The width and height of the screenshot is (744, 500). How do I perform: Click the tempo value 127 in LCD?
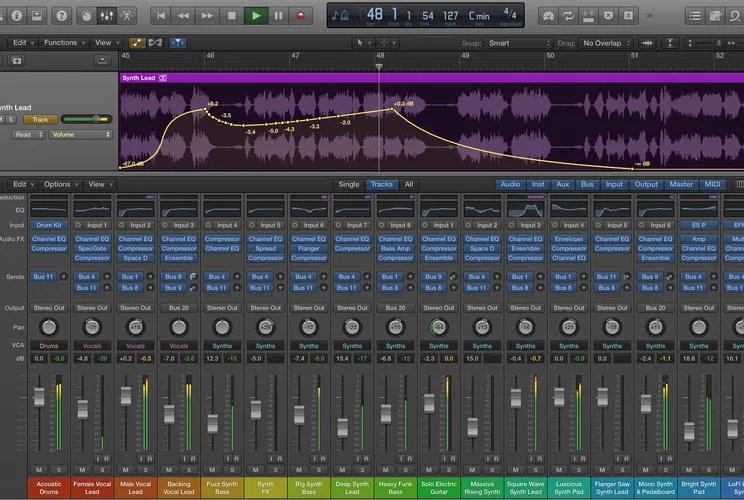[450, 16]
